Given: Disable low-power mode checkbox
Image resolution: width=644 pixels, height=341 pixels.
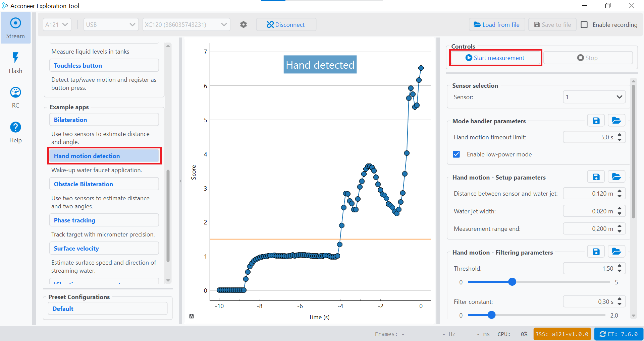Looking at the screenshot, I should coord(457,154).
